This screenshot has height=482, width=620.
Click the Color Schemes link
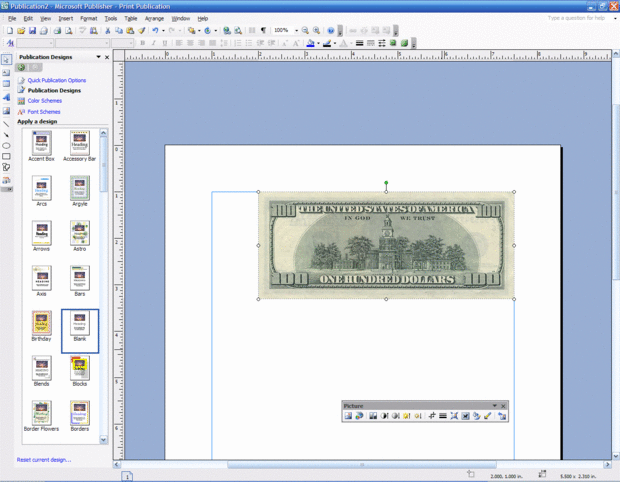[45, 101]
